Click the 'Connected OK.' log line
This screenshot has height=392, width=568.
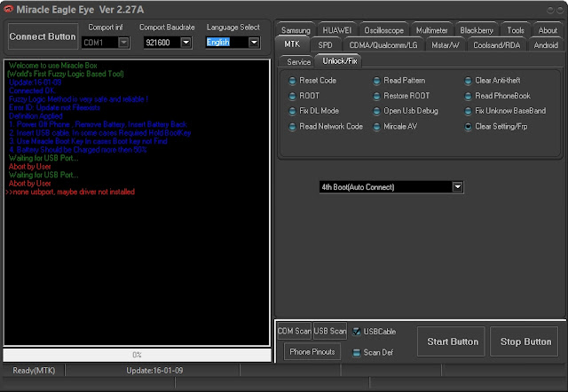pyautogui.click(x=32, y=90)
